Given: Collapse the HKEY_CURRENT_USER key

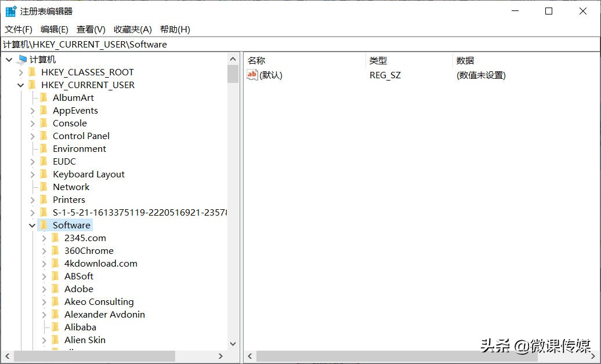Looking at the screenshot, I should pyautogui.click(x=21, y=85).
